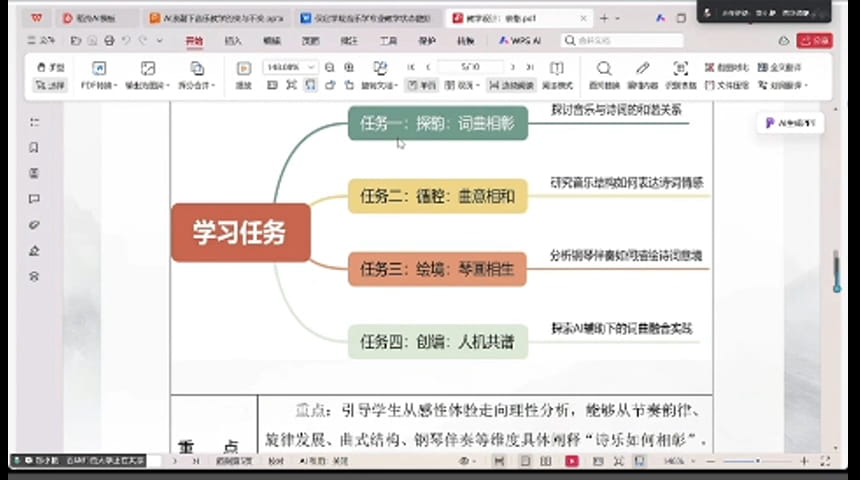Open the WPS AI tab
The height and width of the screenshot is (480, 860).
(x=520, y=41)
